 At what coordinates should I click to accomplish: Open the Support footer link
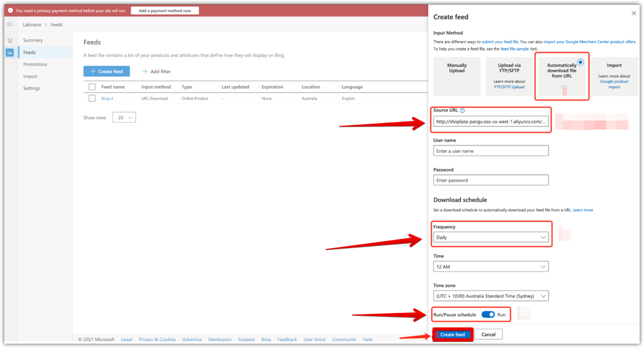246,339
